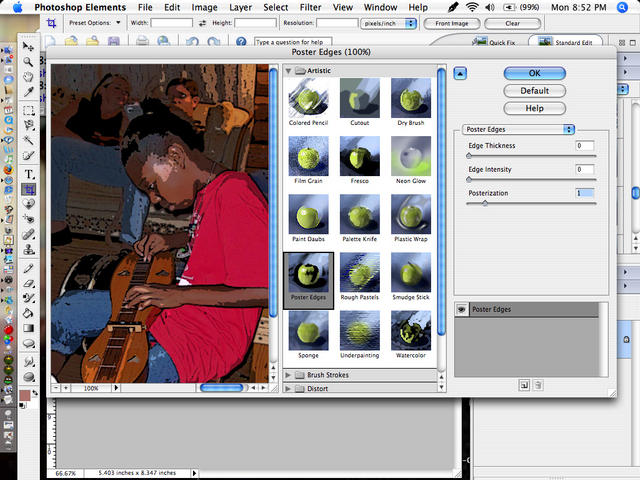Toggle Poster Edges effect layer eye icon
Screen dimensions: 640x480
click(x=462, y=309)
